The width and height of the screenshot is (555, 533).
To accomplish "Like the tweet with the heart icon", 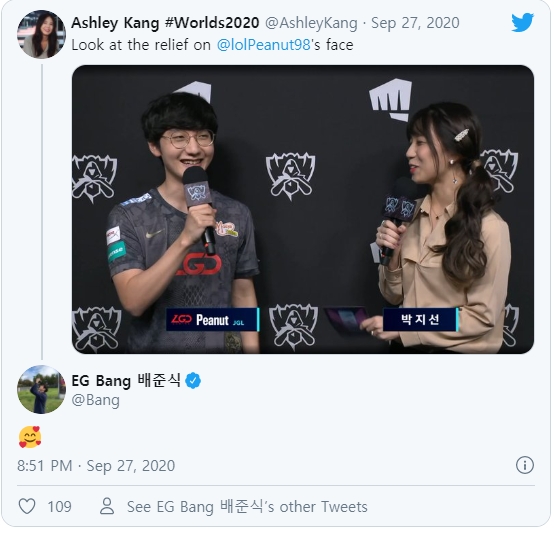I will coord(27,506).
